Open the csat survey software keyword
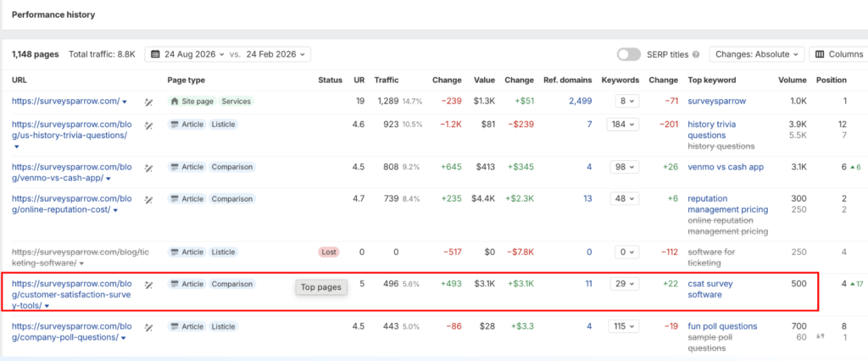Viewport: 868px width, 361px height. [710, 289]
